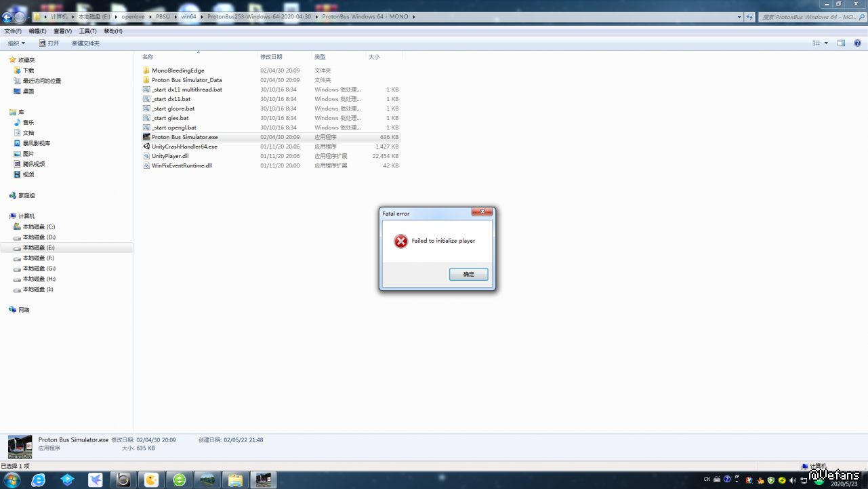This screenshot has height=489, width=868.
Task: Select 桌面 in the navigation pane
Action: [28, 91]
